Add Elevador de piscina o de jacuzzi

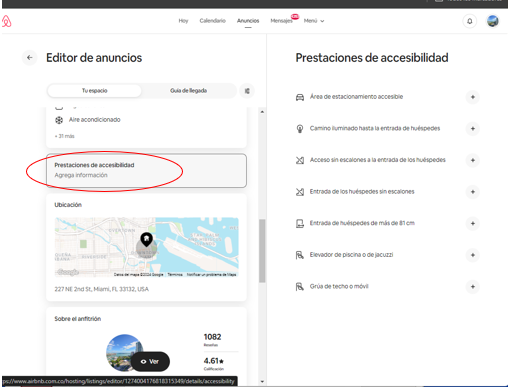tap(472, 255)
